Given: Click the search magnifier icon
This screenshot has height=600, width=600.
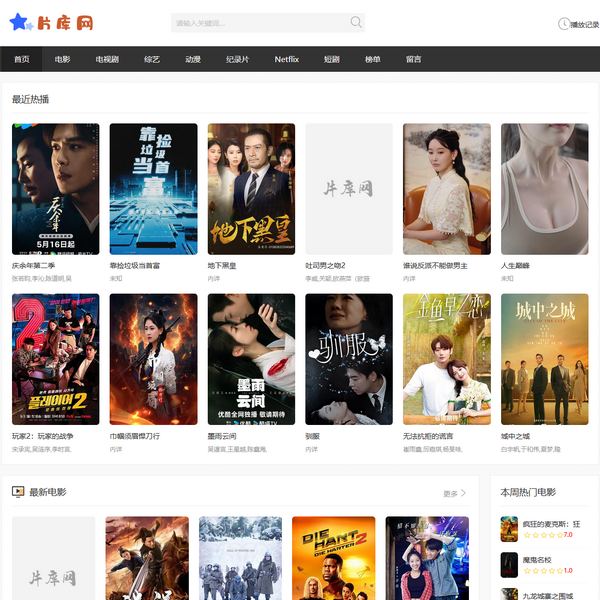Looking at the screenshot, I should 356,22.
